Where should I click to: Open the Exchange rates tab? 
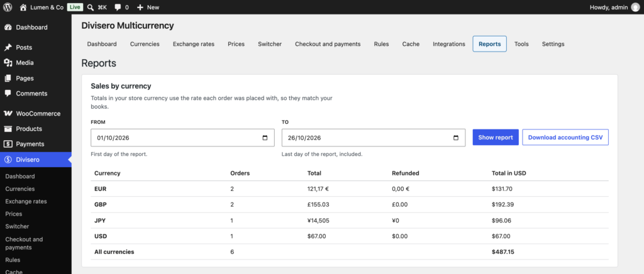(x=194, y=44)
